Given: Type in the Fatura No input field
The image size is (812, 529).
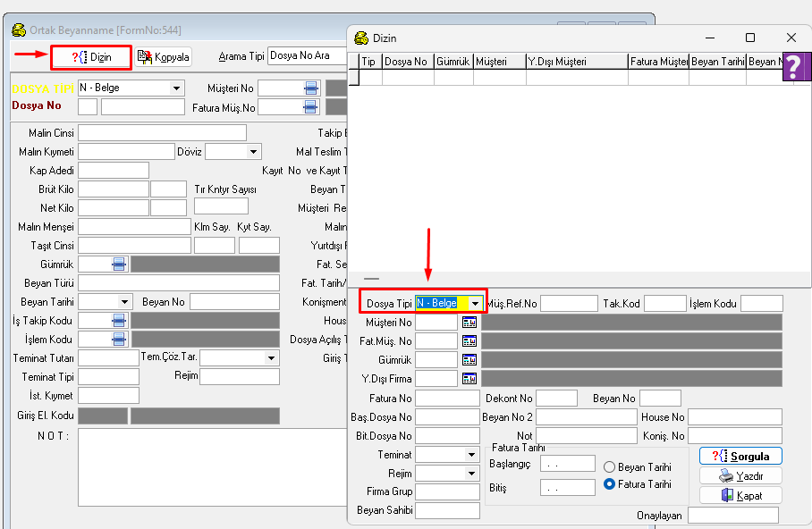Looking at the screenshot, I should pyautogui.click(x=447, y=399).
